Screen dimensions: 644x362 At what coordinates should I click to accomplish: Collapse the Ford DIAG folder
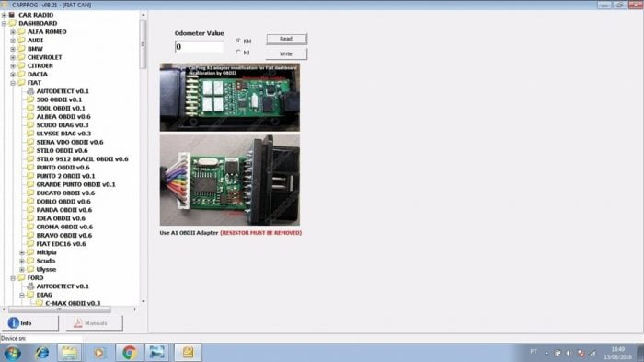coord(22,295)
